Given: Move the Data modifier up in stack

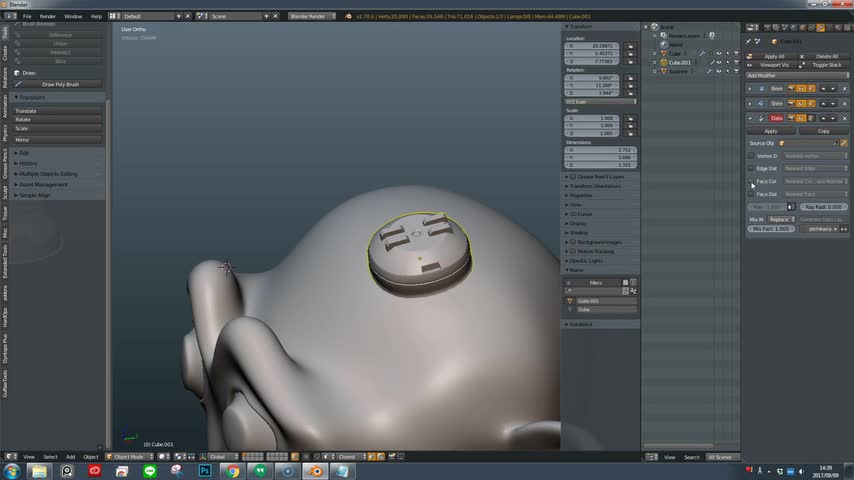Looking at the screenshot, I should coord(824,118).
